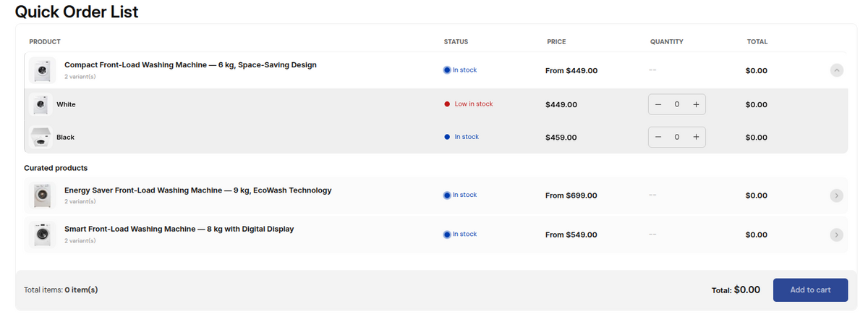Expand Energy Saver Front-Load Washing Machine variants

(x=837, y=195)
